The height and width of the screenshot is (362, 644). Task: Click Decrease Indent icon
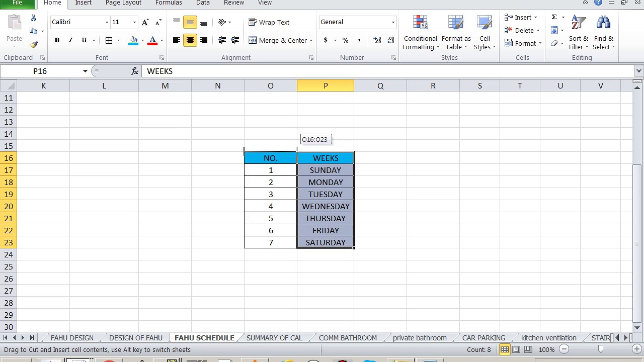tap(222, 40)
